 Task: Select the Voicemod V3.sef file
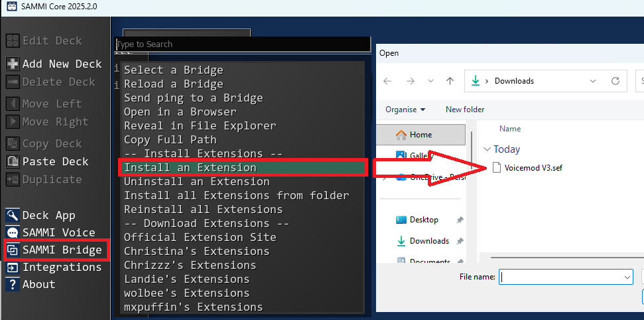coord(533,167)
